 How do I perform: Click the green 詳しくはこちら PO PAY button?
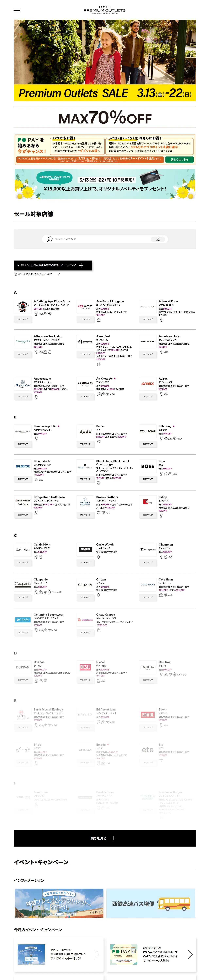(x=179, y=159)
